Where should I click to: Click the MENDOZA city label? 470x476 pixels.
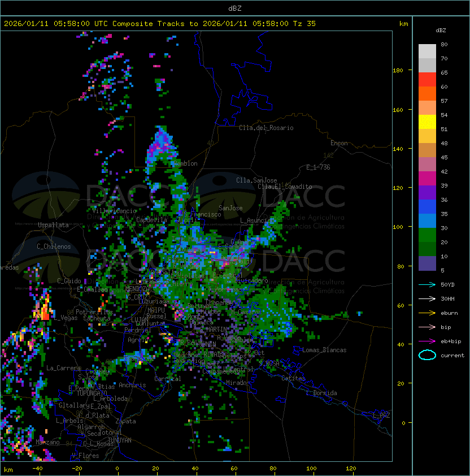tap(137, 288)
